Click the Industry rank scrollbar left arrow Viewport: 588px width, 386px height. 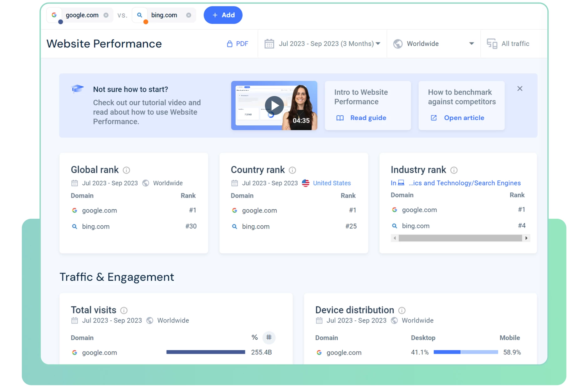point(395,238)
